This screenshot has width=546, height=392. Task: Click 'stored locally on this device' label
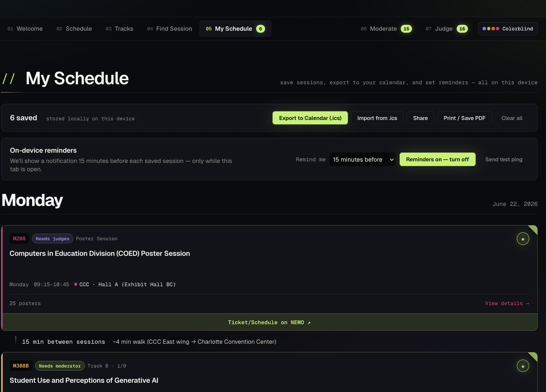(90, 119)
